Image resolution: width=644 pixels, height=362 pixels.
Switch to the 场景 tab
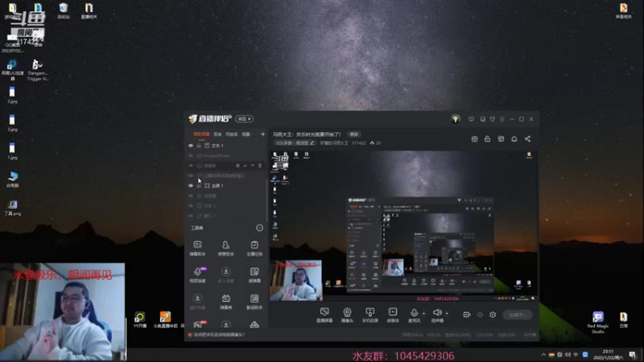tap(246, 134)
